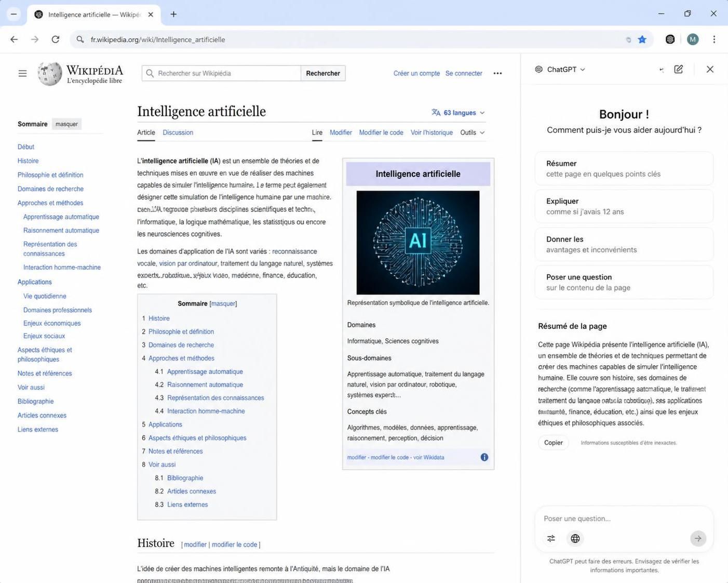Click the infobox blue info icon
728x583 pixels.
484,457
